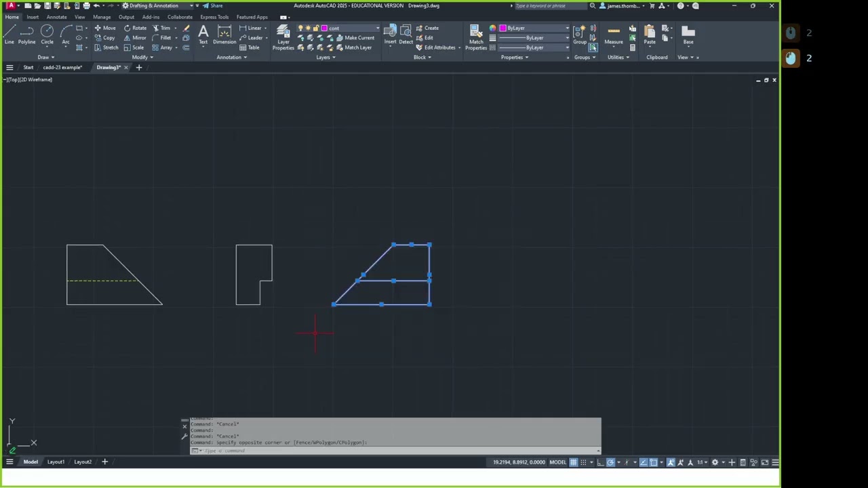This screenshot has height=488, width=868.
Task: Select the Measure utility
Action: click(x=614, y=35)
